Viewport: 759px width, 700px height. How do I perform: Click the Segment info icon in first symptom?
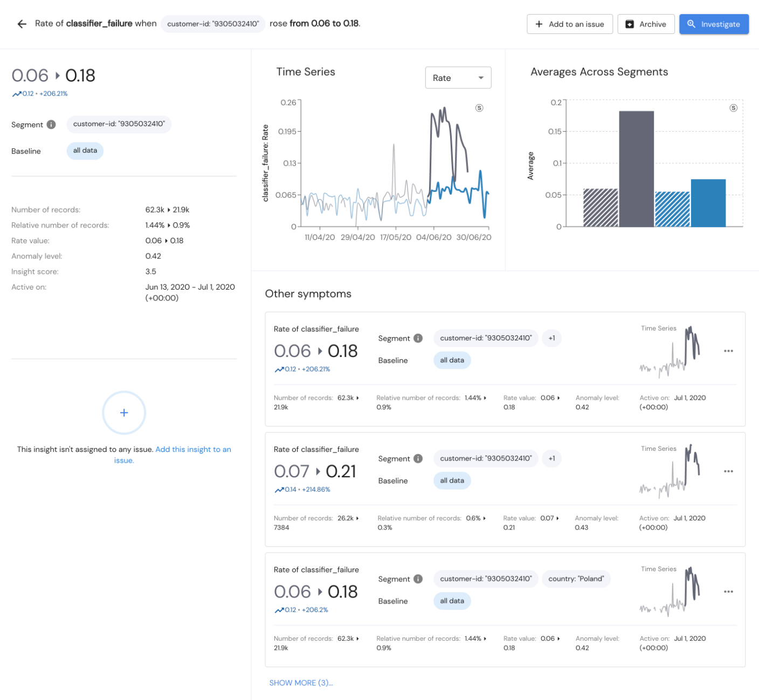click(418, 338)
